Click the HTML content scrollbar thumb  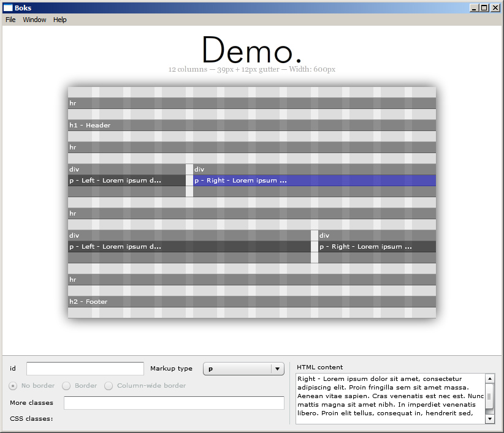click(489, 401)
